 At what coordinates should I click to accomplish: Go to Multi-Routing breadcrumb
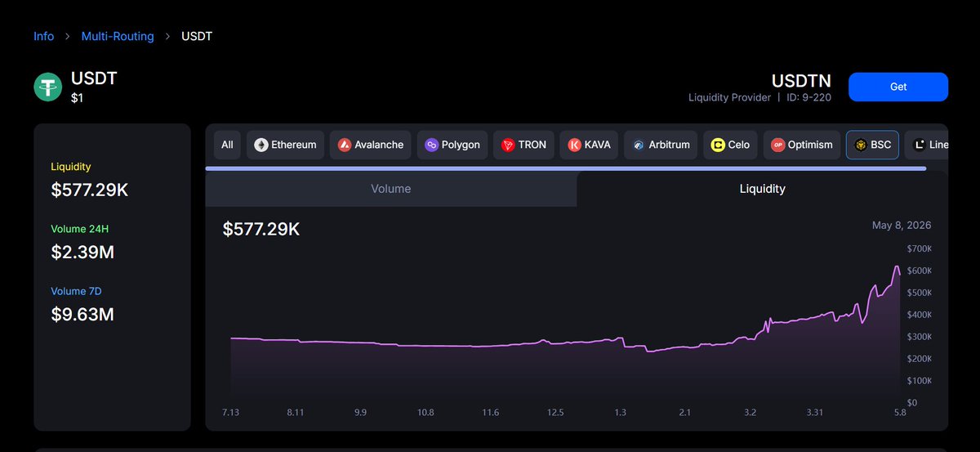tap(118, 37)
